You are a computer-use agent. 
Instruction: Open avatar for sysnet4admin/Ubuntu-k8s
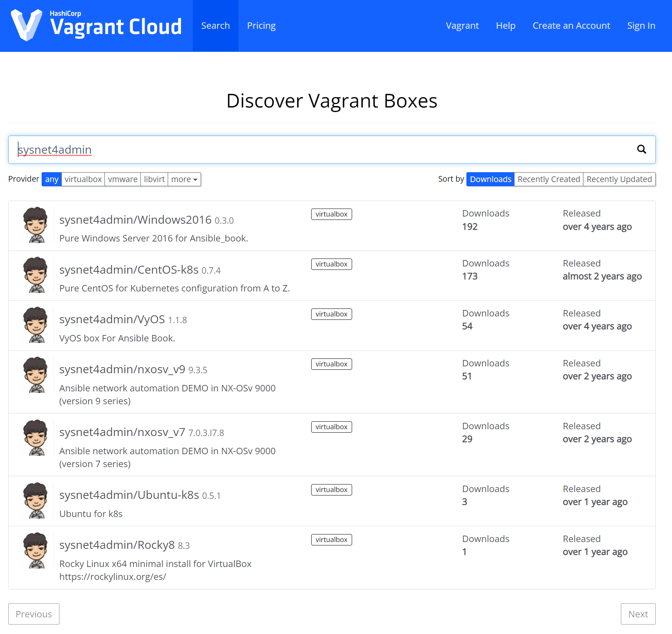[36, 500]
